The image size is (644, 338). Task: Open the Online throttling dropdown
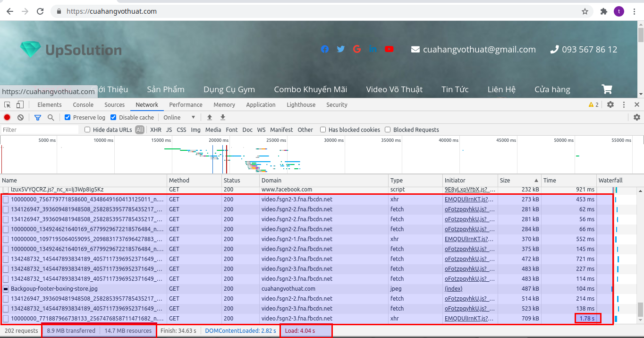tap(179, 117)
